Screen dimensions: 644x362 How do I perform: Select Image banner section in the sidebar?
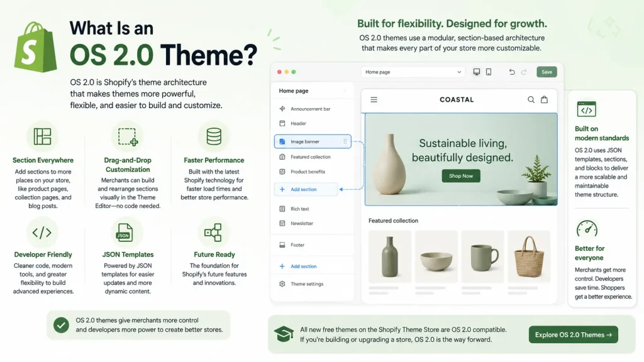(313, 141)
